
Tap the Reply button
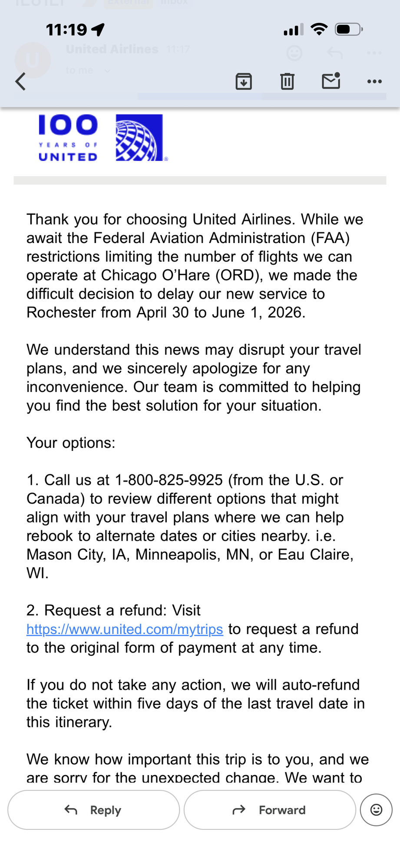point(93,810)
